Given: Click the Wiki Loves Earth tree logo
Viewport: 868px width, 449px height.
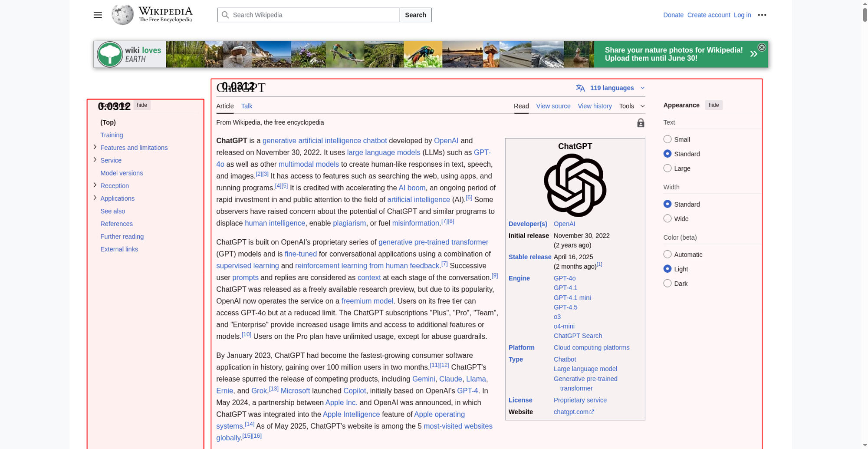Looking at the screenshot, I should point(110,54).
